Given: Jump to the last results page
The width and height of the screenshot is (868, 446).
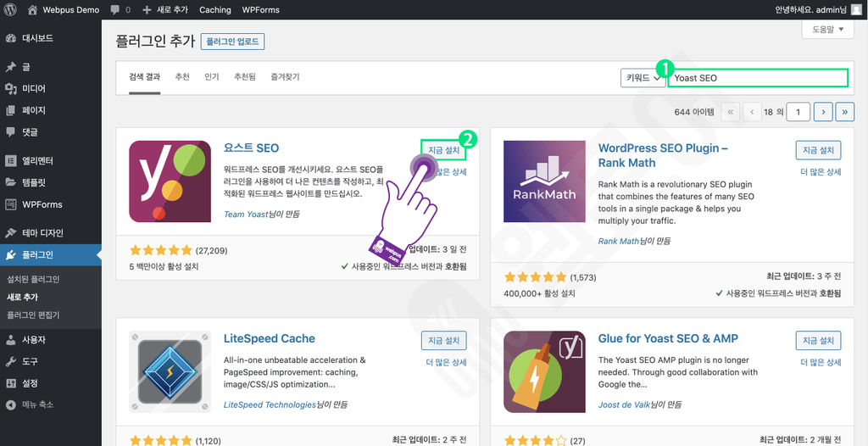Looking at the screenshot, I should 845,112.
